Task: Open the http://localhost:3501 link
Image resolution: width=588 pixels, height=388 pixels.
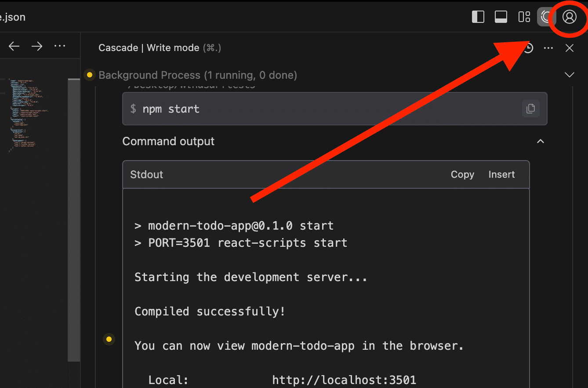Action: point(344,380)
